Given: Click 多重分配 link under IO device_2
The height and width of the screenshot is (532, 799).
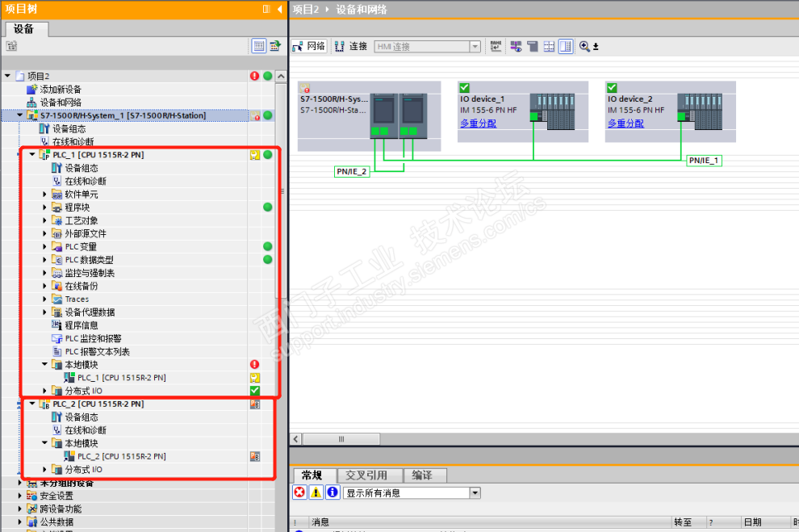Looking at the screenshot, I should point(625,124).
